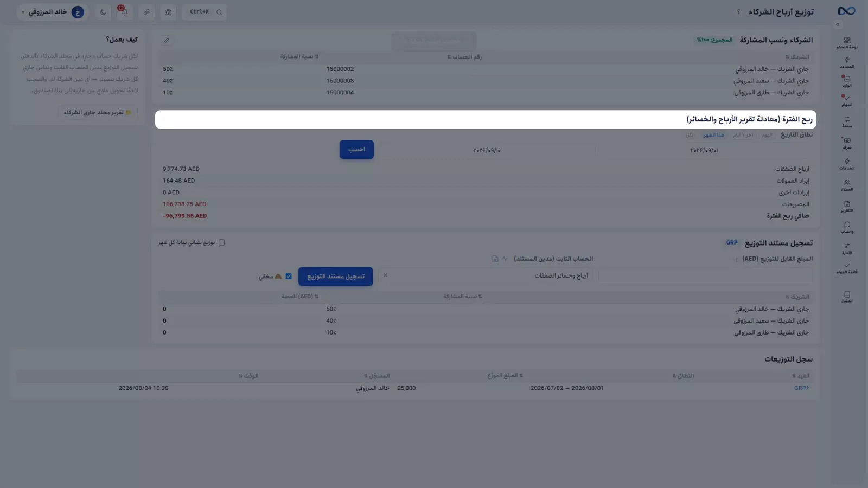The image size is (868, 488).
Task: Click the help question mark beside page title
Action: 738,12
